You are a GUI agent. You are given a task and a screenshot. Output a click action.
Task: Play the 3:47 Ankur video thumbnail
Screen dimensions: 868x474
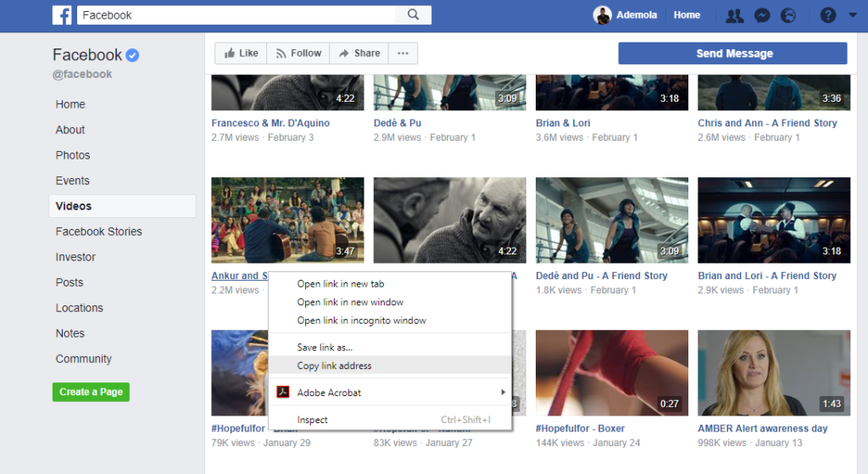(x=287, y=220)
